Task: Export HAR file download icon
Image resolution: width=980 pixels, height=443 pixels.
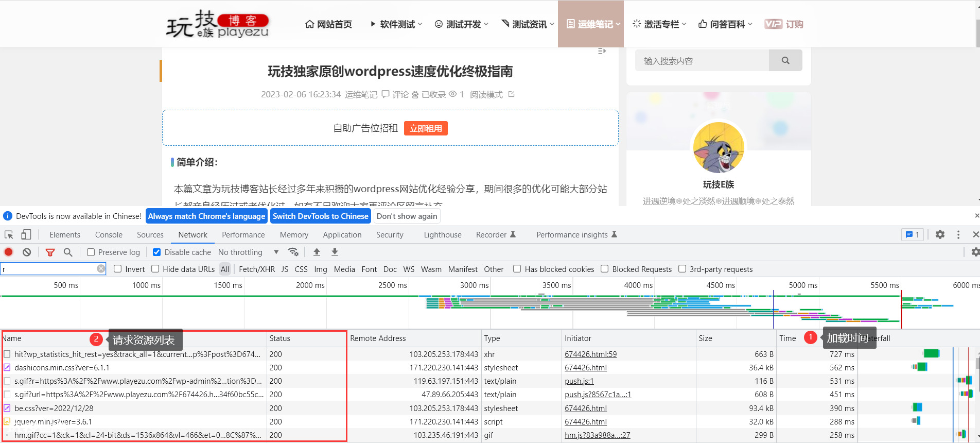Action: 335,252
